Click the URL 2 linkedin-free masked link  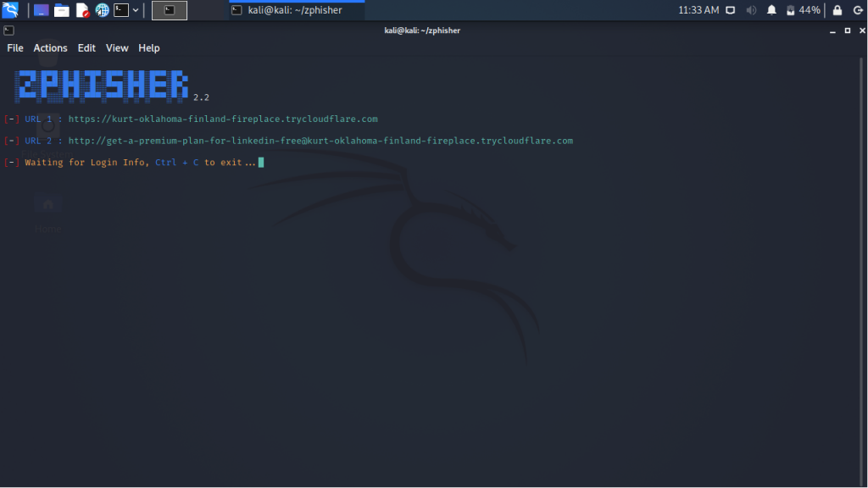pyautogui.click(x=320, y=141)
